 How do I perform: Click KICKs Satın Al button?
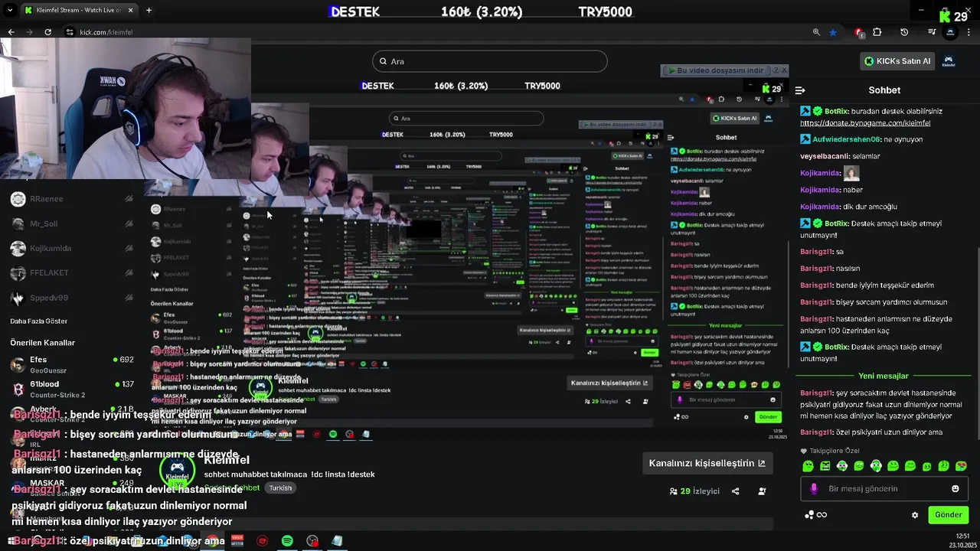point(897,61)
